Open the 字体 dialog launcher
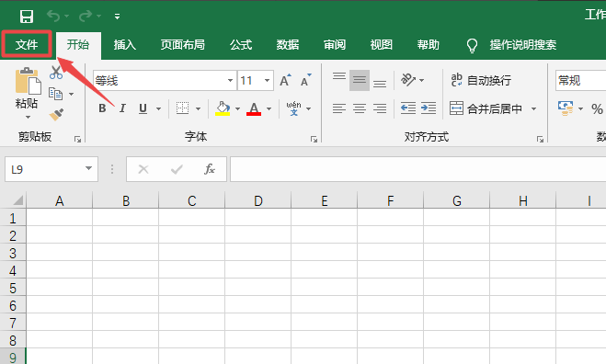 [x=314, y=139]
